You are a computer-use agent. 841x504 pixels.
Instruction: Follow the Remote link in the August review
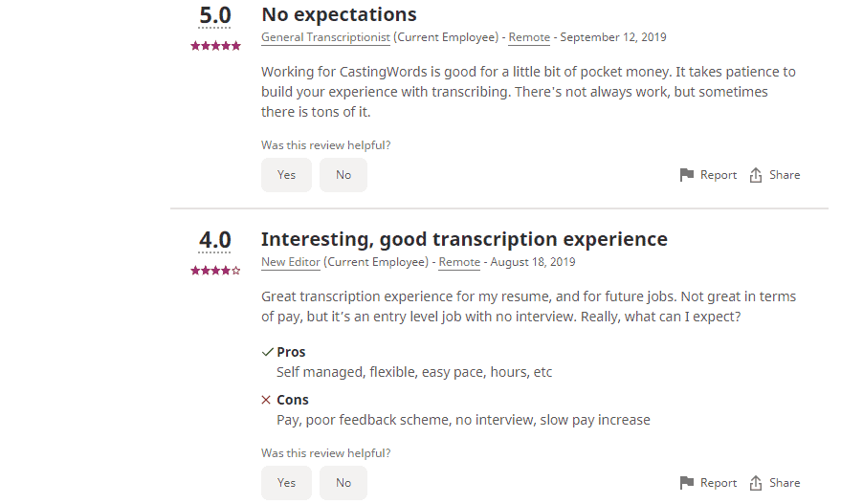[x=459, y=262]
